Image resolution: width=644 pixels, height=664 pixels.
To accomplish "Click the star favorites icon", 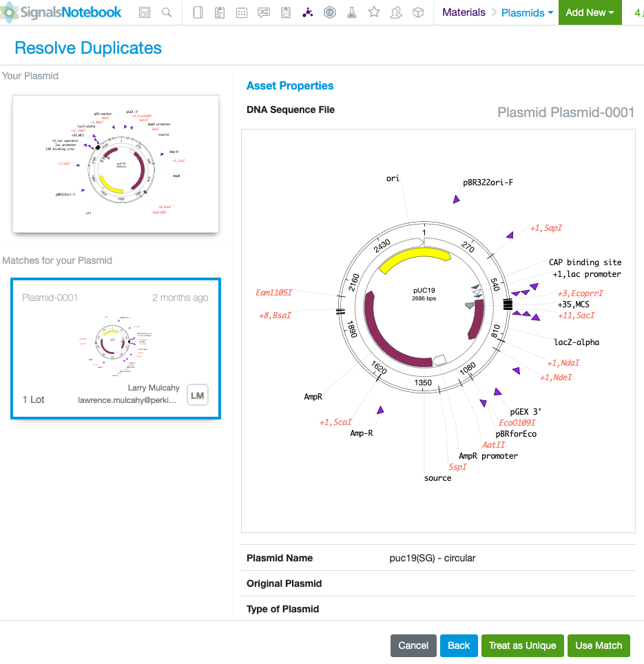I will (374, 12).
